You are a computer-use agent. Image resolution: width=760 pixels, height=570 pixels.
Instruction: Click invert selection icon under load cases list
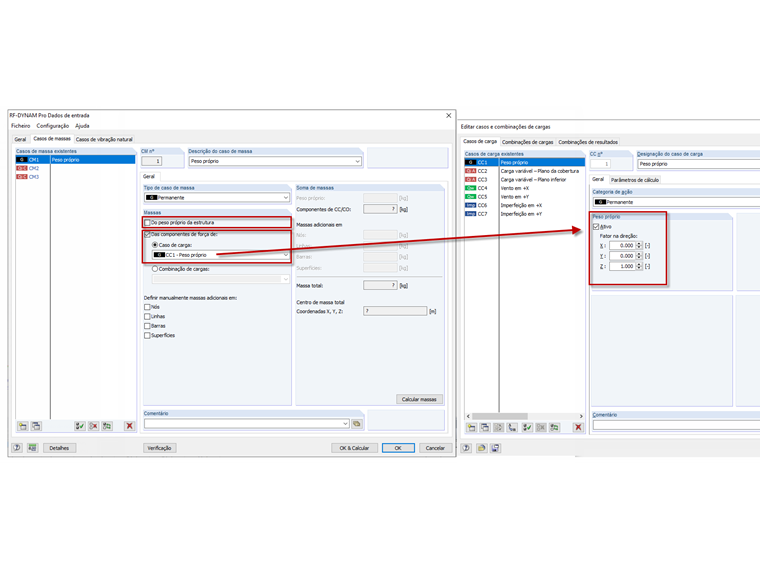click(554, 428)
